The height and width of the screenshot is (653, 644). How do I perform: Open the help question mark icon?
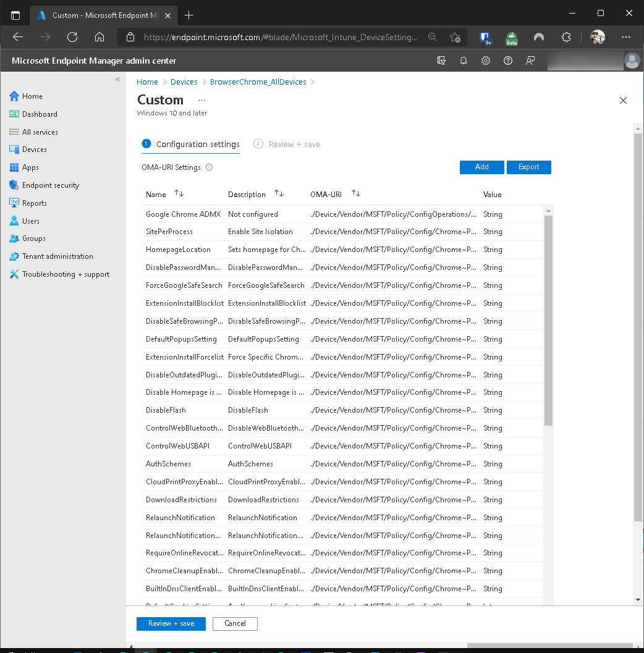[x=508, y=61]
